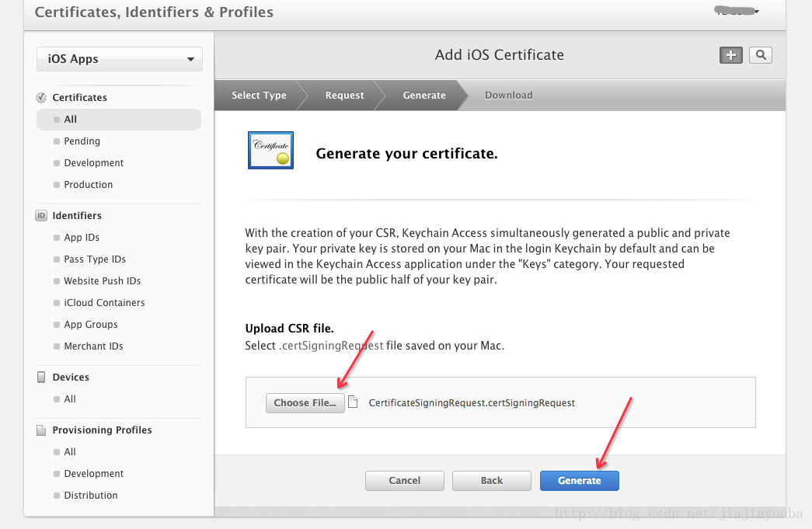Open the iOS Apps platform dropdown
Viewport: 812px width, 529px height.
120,59
